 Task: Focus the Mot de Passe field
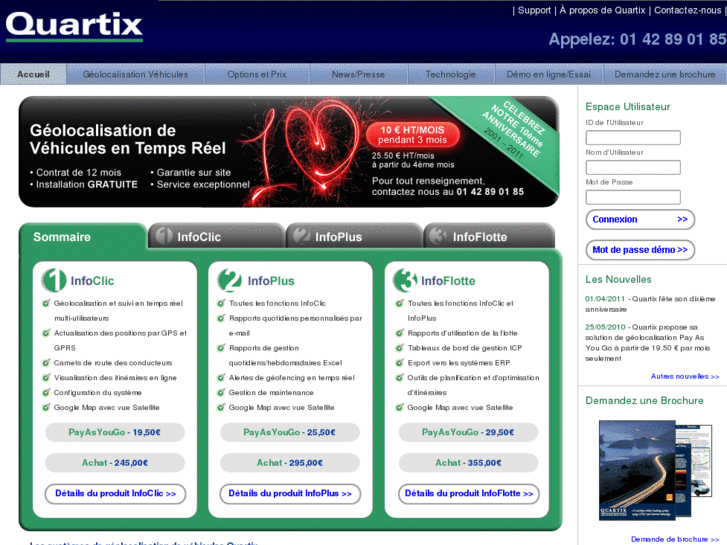pyautogui.click(x=633, y=197)
